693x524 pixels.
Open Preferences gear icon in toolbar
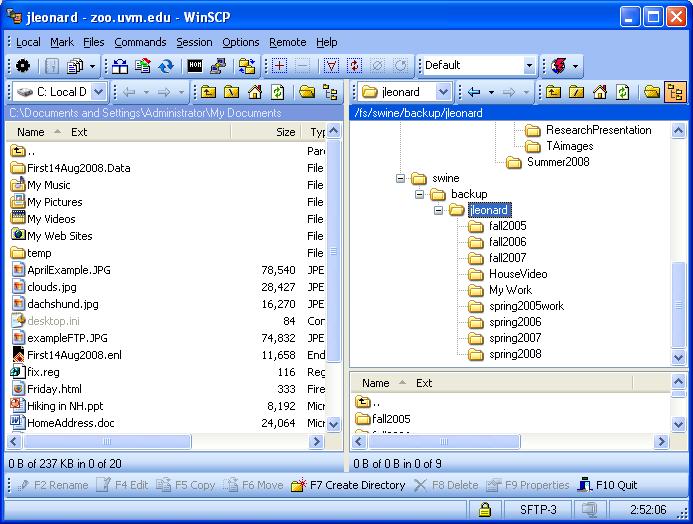pos(23,66)
